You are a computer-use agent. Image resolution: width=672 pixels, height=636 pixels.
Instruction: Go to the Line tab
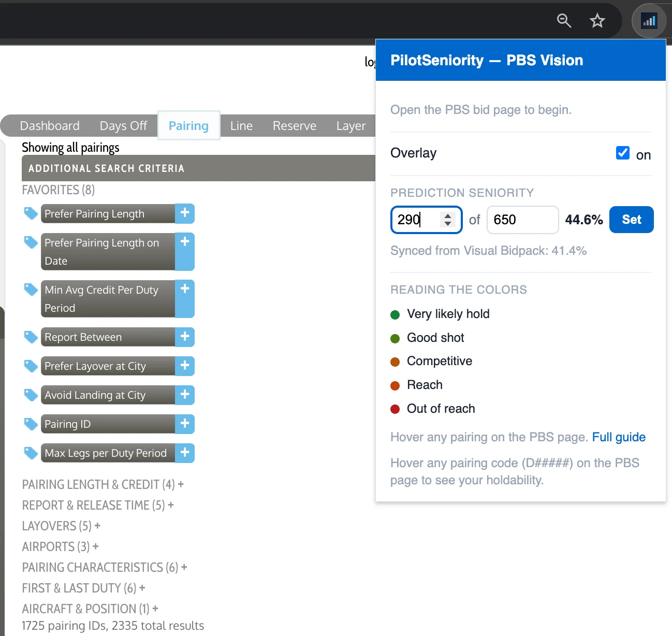[x=241, y=126]
